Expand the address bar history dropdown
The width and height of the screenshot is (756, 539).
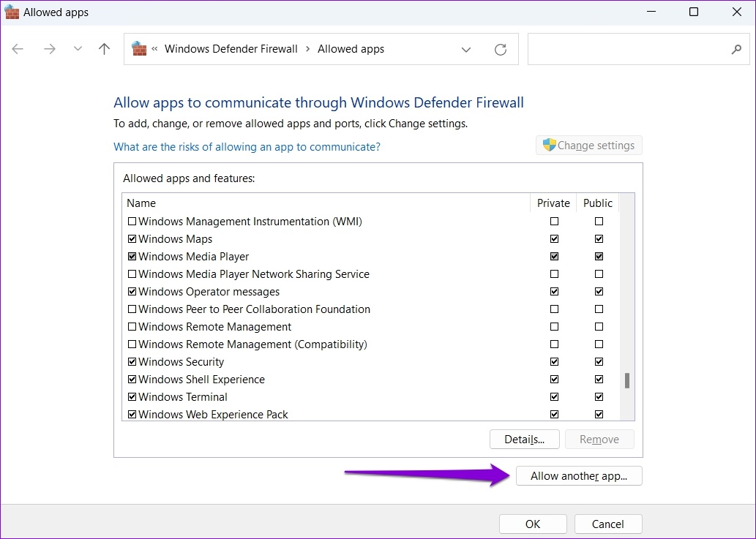[x=465, y=49]
